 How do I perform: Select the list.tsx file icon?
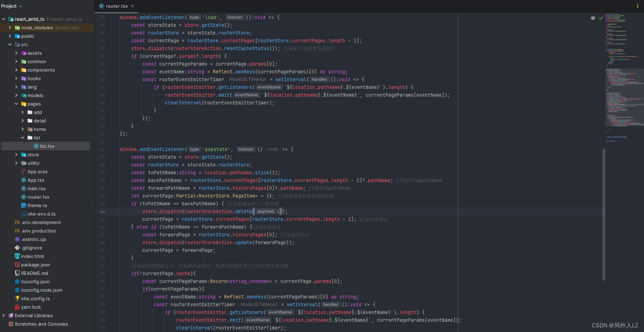tap(36, 146)
